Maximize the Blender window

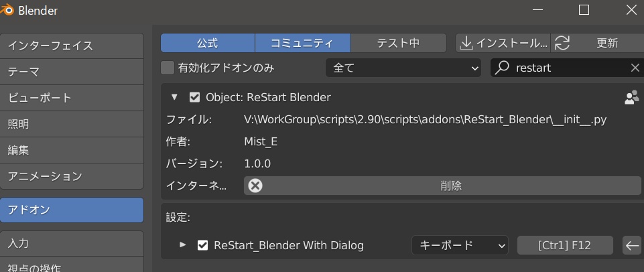(x=584, y=10)
